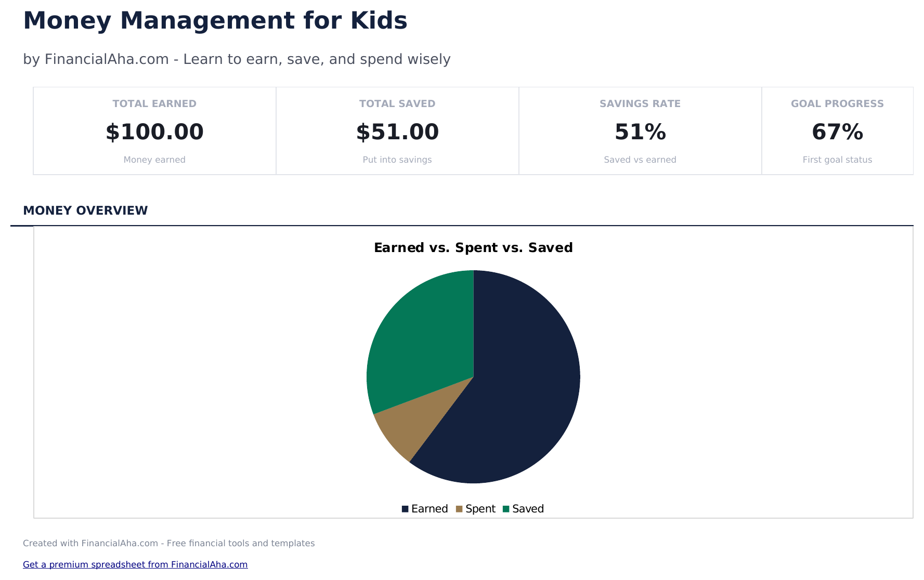Click the MONEY OVERVIEW section header

[x=85, y=210]
